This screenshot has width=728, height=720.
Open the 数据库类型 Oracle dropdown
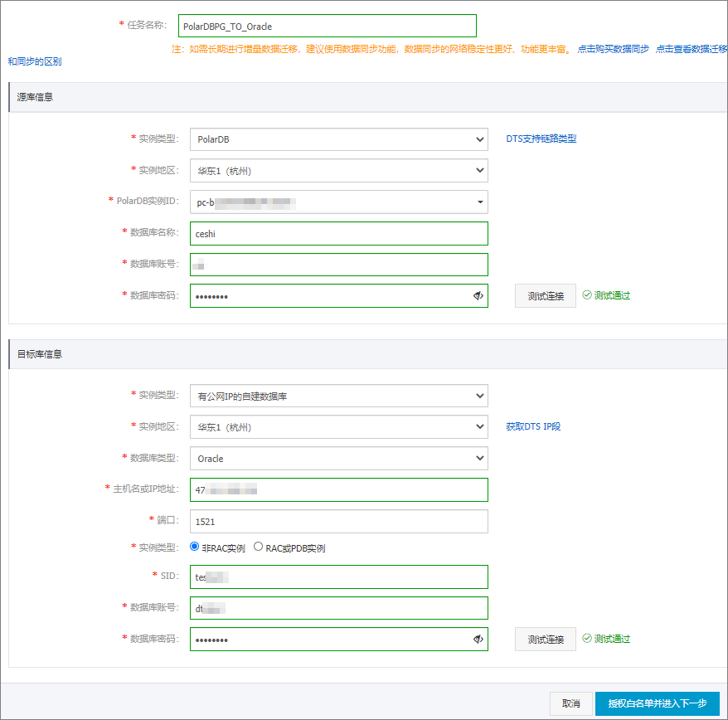(339, 459)
